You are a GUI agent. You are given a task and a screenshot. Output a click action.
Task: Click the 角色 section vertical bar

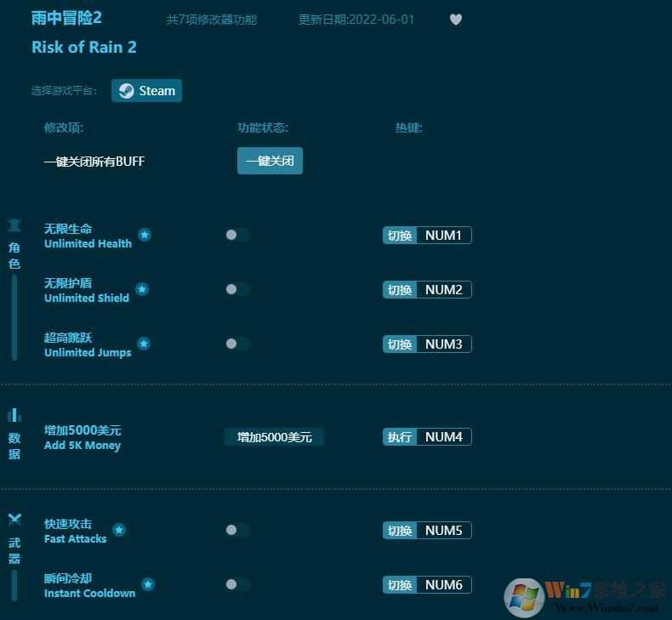click(x=14, y=317)
